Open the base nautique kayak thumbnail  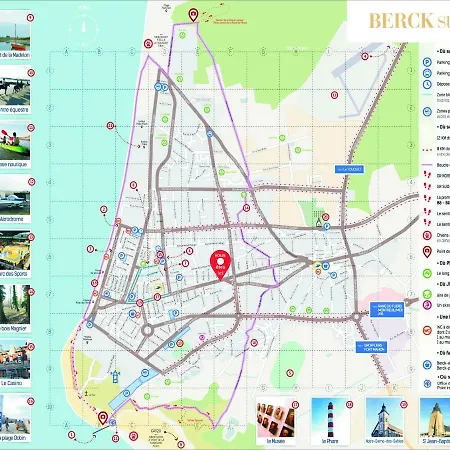pyautogui.click(x=15, y=144)
